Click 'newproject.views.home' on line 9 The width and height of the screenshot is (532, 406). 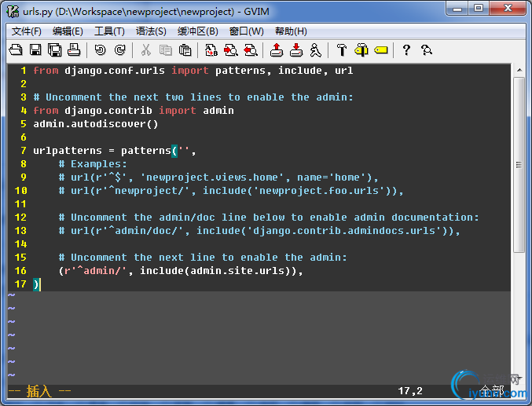point(212,177)
